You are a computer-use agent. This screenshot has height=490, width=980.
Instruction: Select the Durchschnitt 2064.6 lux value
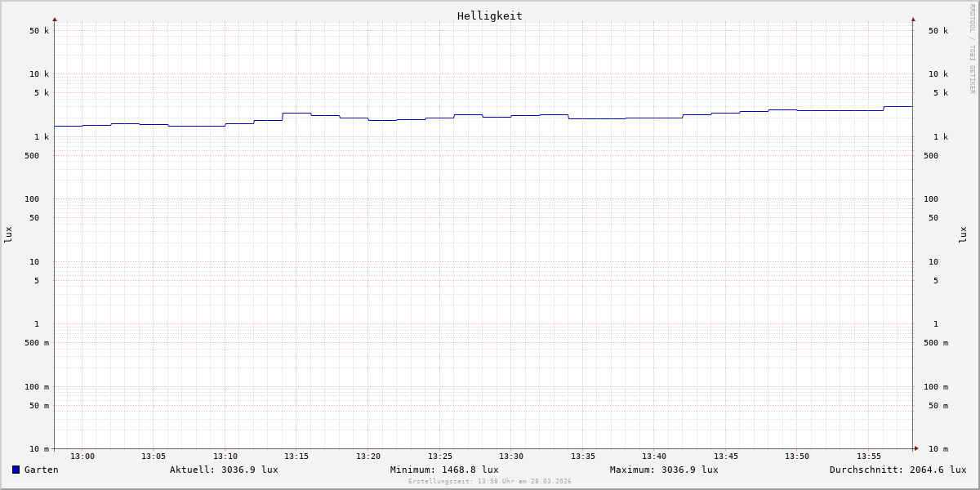[898, 470]
